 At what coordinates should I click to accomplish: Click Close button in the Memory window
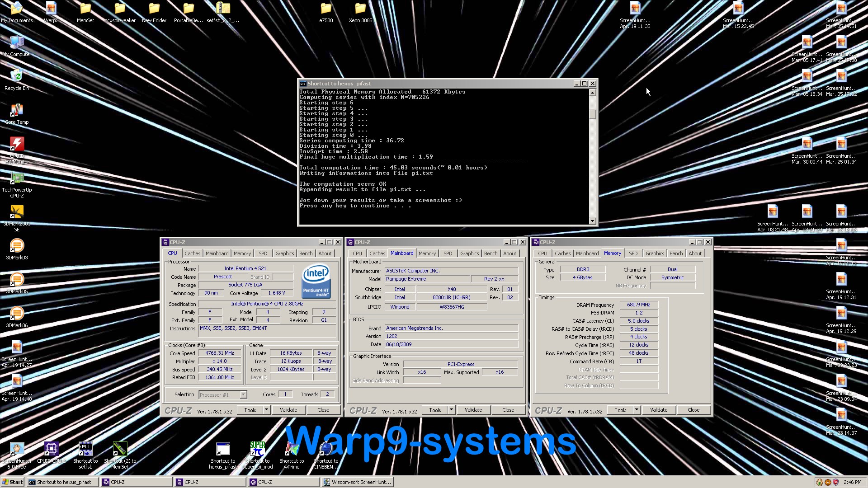[693, 410]
